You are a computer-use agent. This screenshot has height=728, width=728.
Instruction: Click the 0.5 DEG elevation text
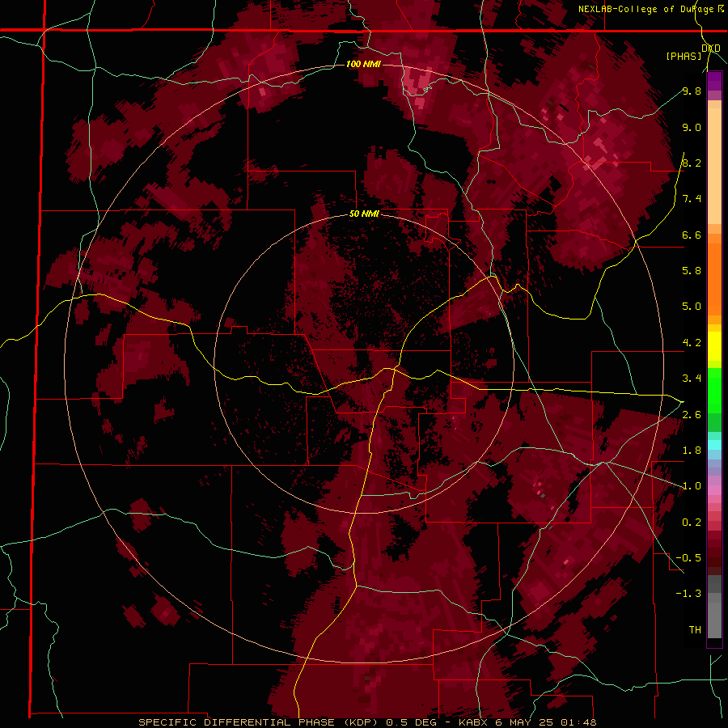point(411,722)
